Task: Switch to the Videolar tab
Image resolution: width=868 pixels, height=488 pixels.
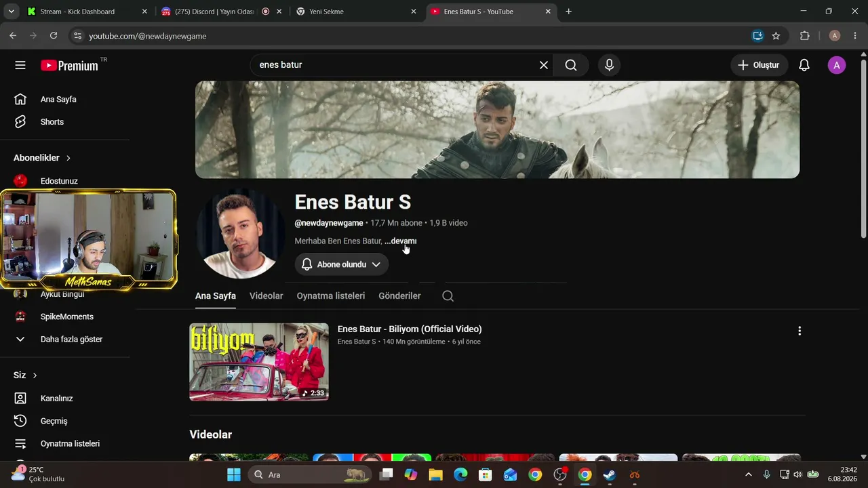Action: (x=267, y=296)
